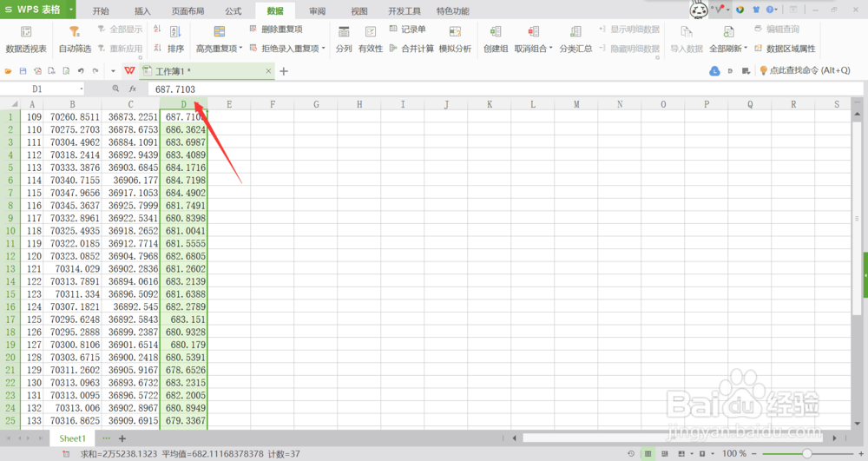Click the open folder icon in quick toolbar
This screenshot has height=461, width=868.
pos(9,71)
